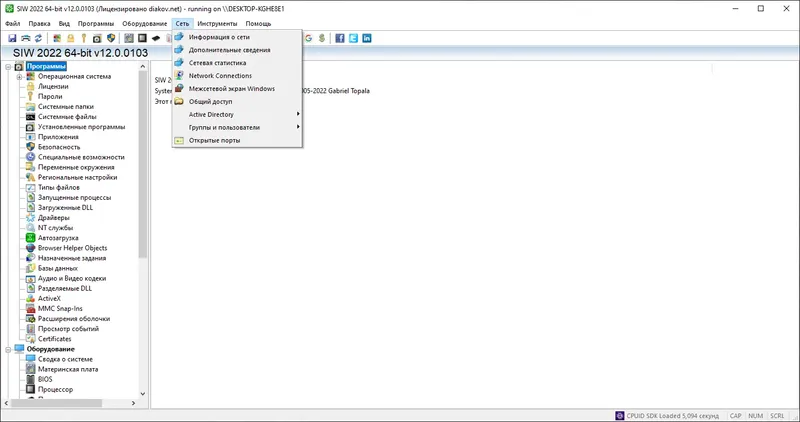Click the colorful Windows flag toolbar icon
The width and height of the screenshot is (800, 422).
57,38
